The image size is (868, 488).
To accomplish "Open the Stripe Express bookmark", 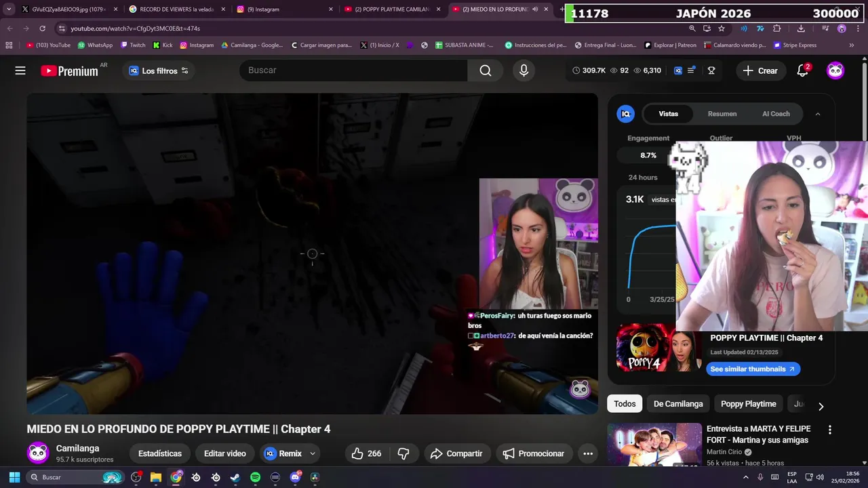I will point(794,45).
